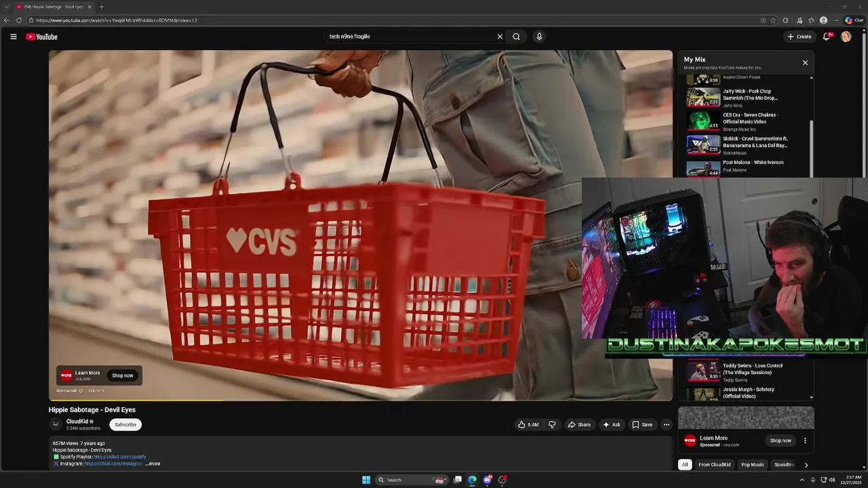The image size is (868, 488).
Task: Select the Pop Music filter chip
Action: pyautogui.click(x=753, y=465)
